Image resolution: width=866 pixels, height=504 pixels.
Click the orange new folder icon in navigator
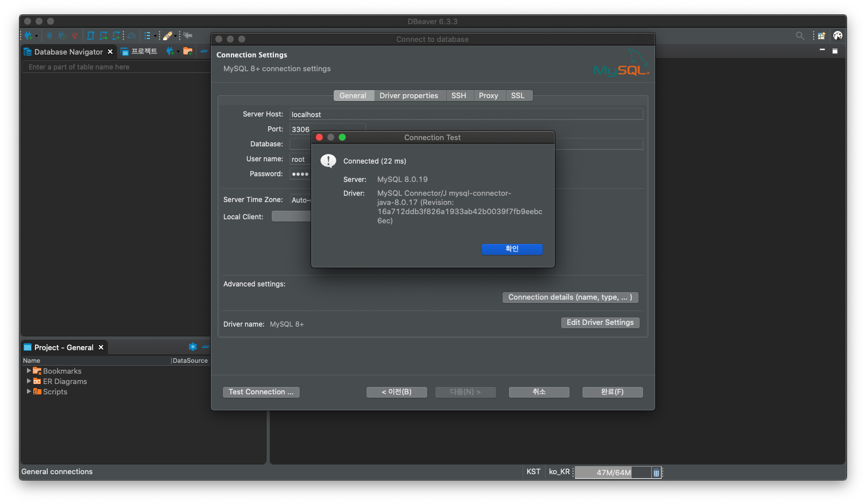click(188, 51)
